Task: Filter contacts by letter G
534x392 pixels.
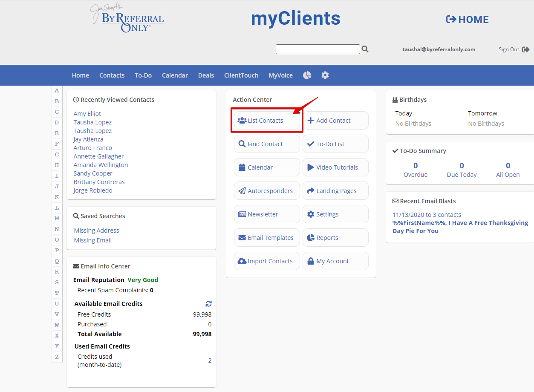Action: point(57,155)
